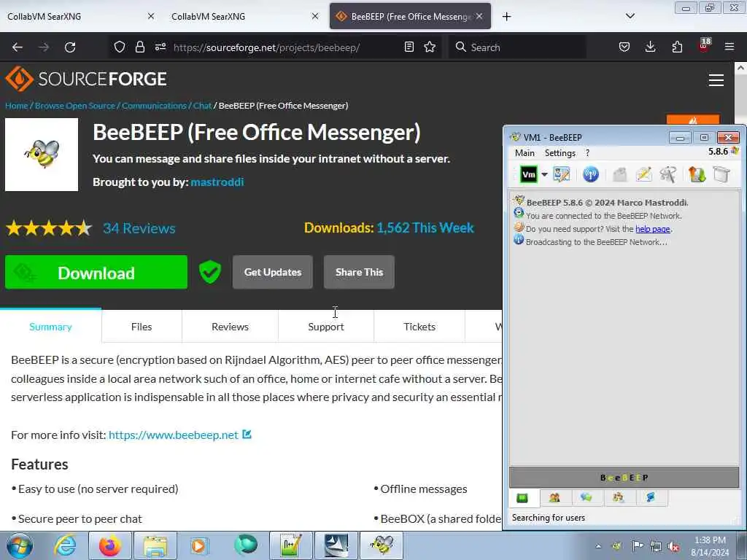The image size is (747, 560).
Task: Click the Firefox Search field
Action: tap(517, 47)
